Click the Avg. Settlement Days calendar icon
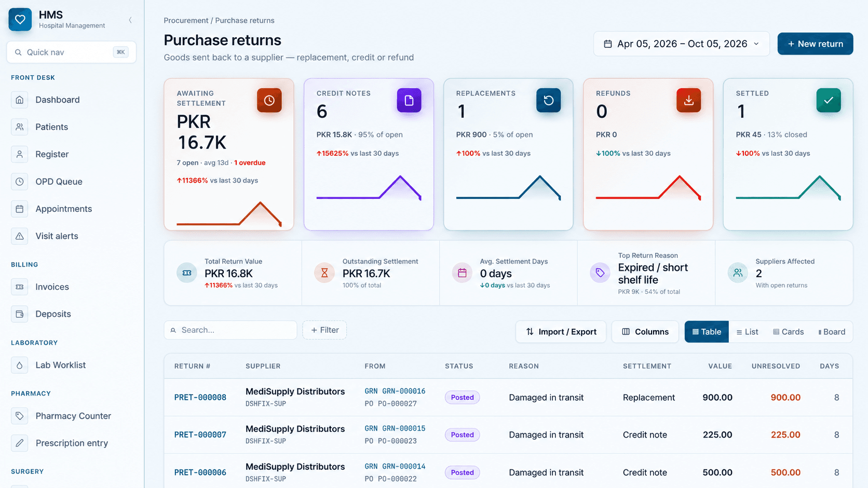This screenshot has width=868, height=488. pyautogui.click(x=462, y=273)
